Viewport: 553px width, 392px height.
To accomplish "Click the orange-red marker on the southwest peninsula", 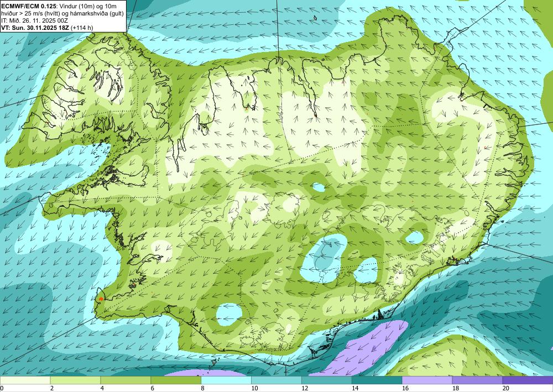I will click(x=101, y=299).
